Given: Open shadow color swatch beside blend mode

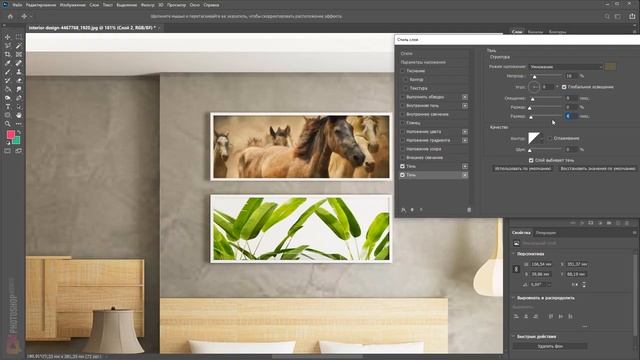Looking at the screenshot, I should click(x=611, y=67).
